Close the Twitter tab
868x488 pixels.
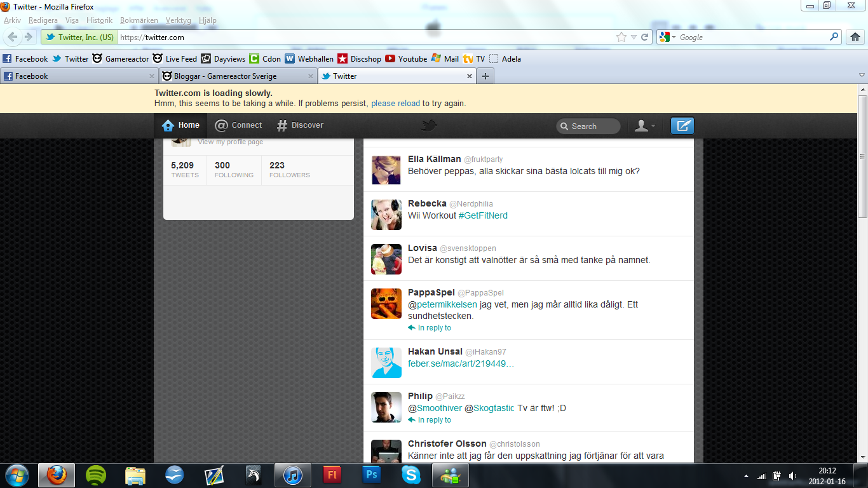(x=470, y=76)
